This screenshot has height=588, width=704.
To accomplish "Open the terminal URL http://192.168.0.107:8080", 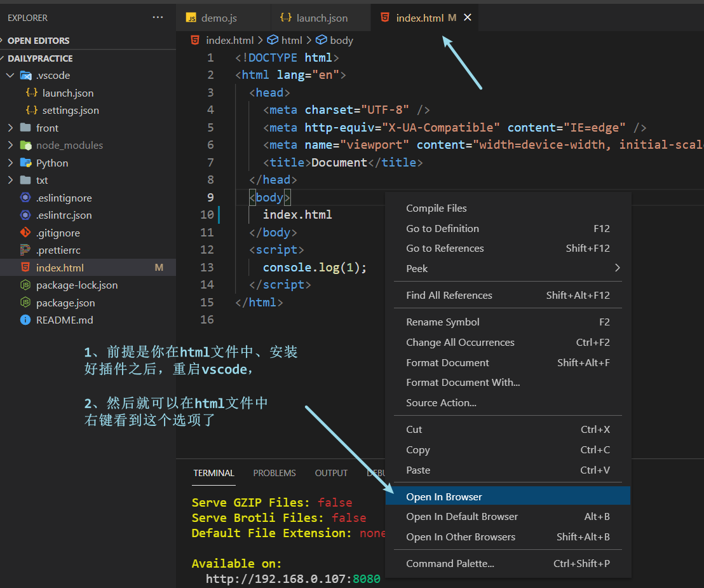I will (293, 578).
